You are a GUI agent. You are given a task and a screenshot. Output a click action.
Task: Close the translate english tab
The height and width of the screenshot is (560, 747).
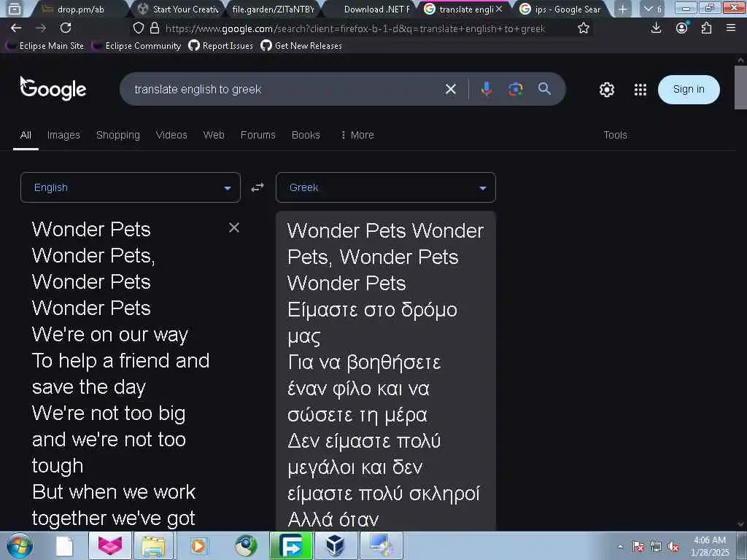click(499, 9)
